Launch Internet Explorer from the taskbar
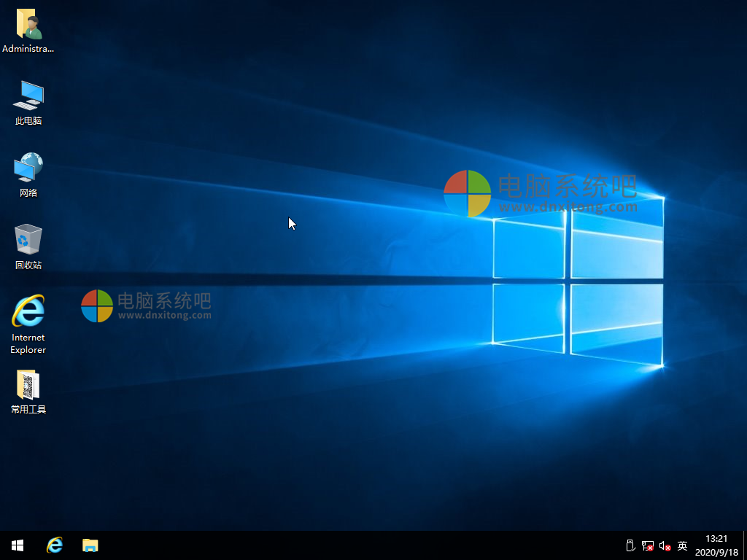This screenshot has height=560, width=747. [55, 545]
